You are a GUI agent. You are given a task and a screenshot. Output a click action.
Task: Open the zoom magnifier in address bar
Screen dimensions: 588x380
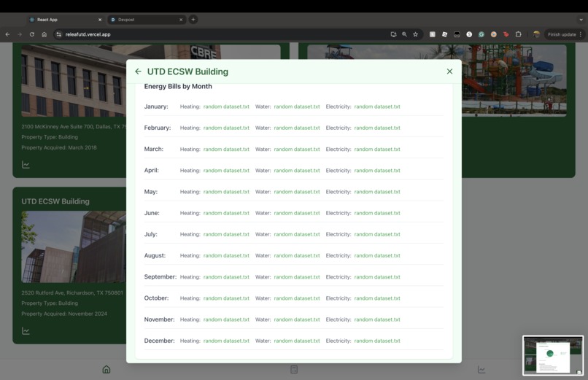[404, 34]
